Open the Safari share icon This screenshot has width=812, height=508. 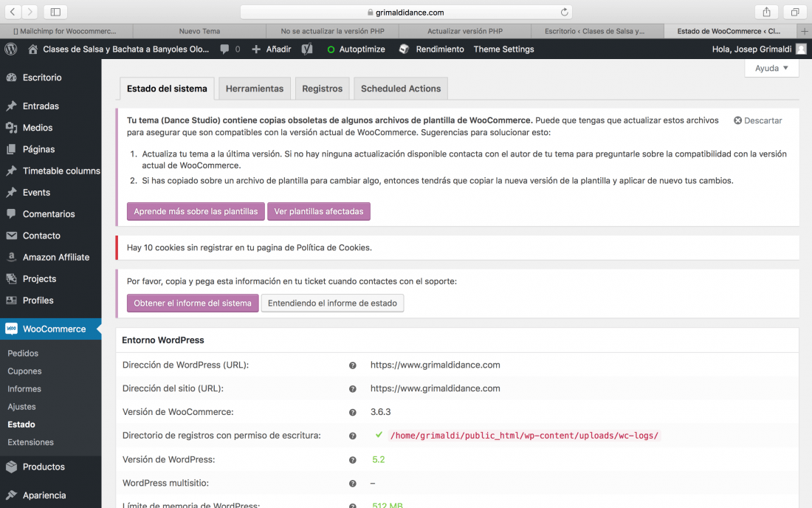pos(766,11)
